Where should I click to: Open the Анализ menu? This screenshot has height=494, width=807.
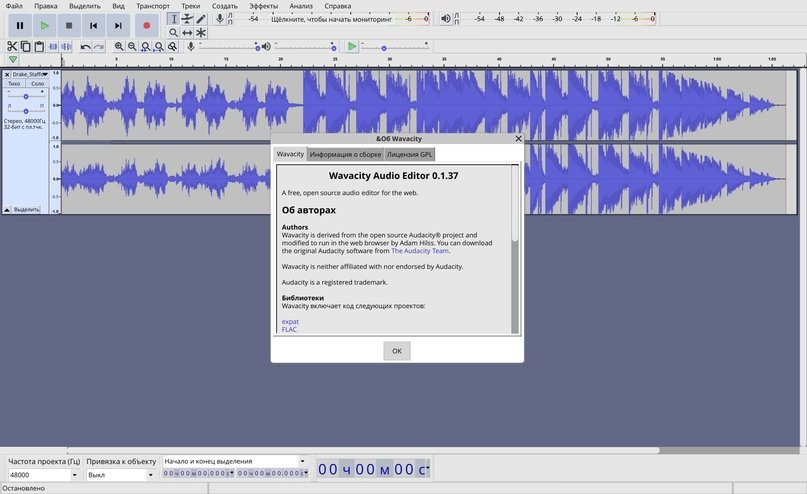301,6
